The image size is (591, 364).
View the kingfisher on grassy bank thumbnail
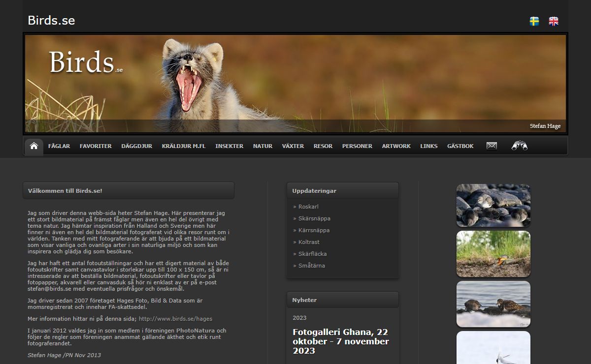pos(493,254)
